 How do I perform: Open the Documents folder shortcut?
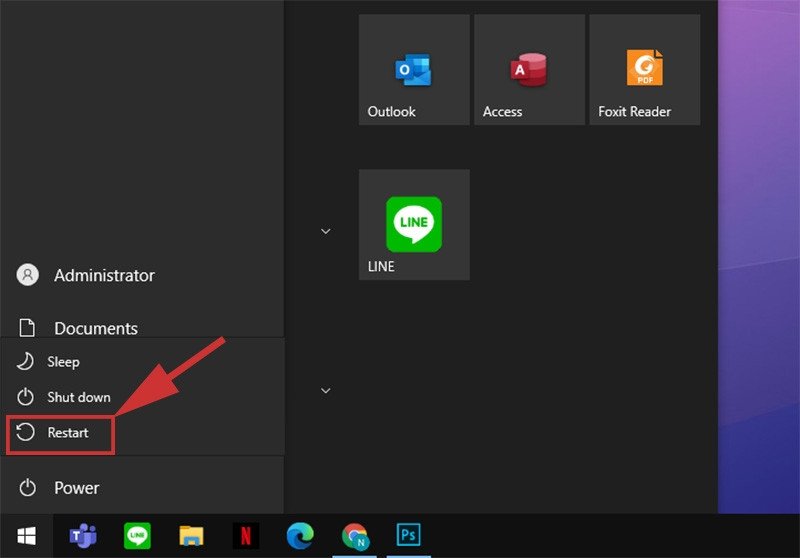[95, 328]
